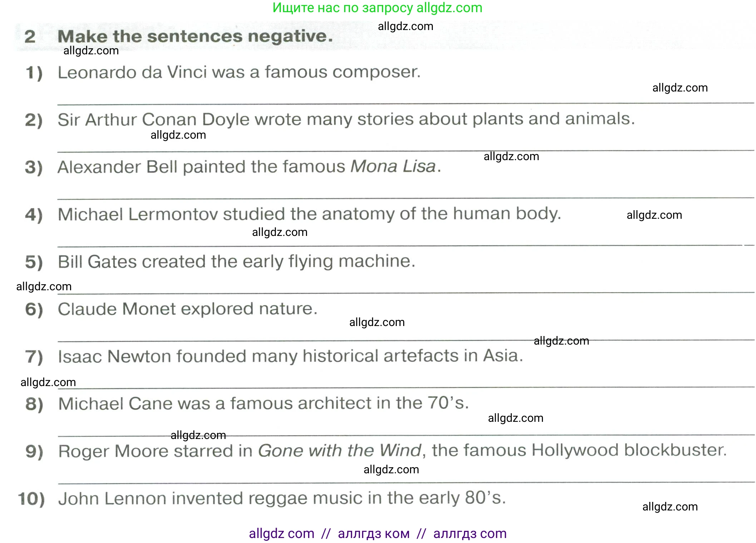Click the sentence "Claude Monet explored nature"

[x=187, y=309]
